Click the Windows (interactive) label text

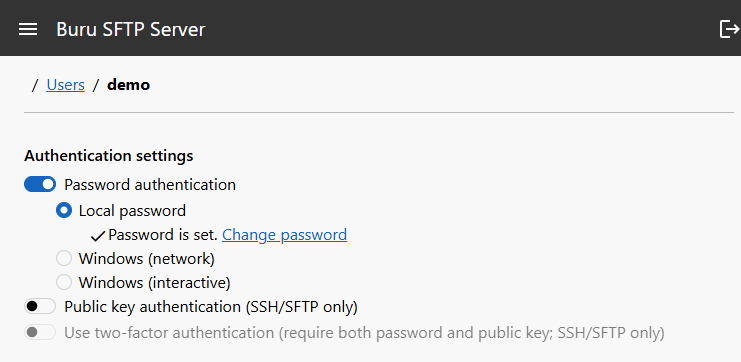pyautogui.click(x=155, y=282)
